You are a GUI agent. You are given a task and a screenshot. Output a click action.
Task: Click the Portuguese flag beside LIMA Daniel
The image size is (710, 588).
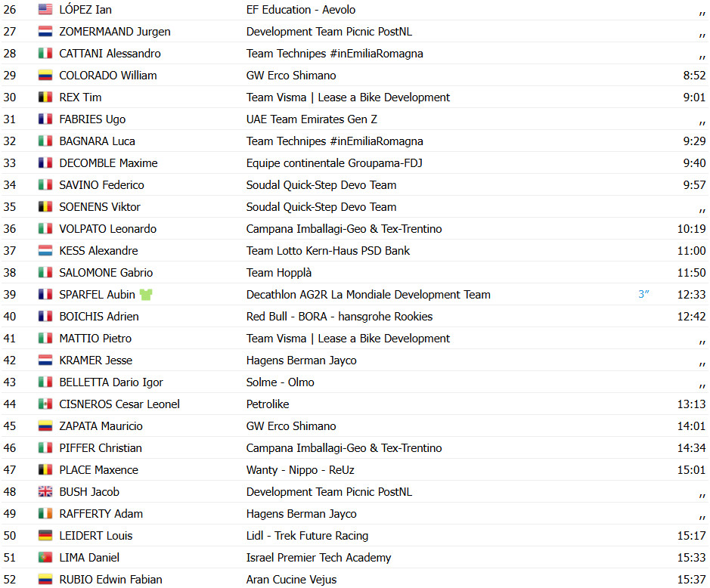pos(45,557)
